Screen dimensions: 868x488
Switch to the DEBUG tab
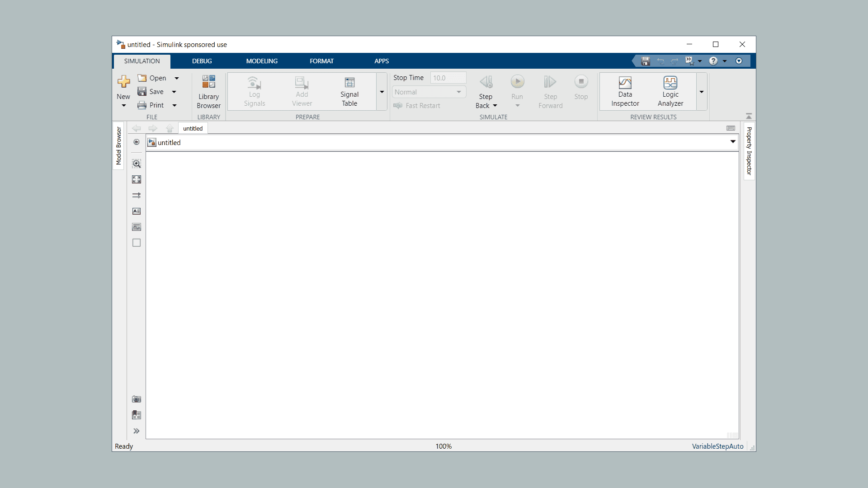[x=202, y=61]
